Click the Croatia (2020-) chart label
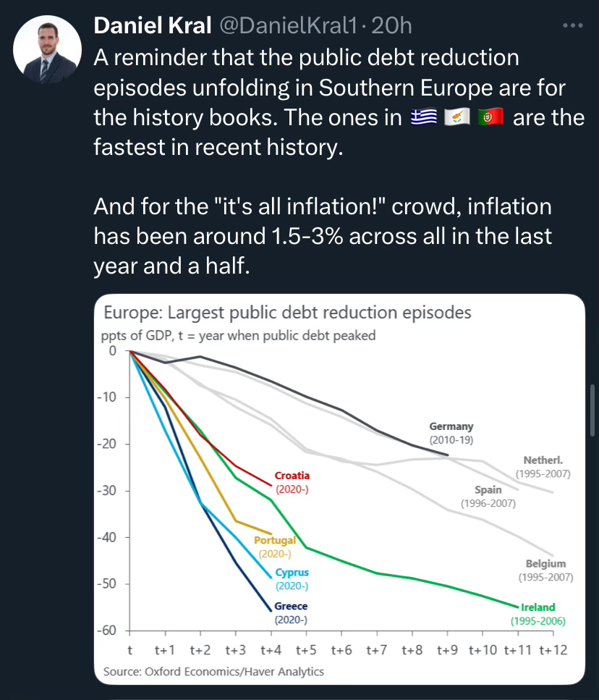 292,482
